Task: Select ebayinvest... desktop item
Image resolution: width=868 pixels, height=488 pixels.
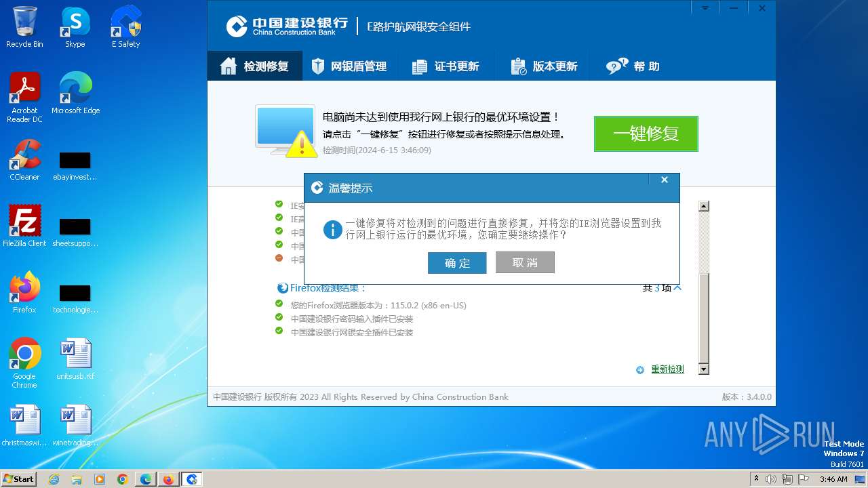Action: (x=75, y=167)
